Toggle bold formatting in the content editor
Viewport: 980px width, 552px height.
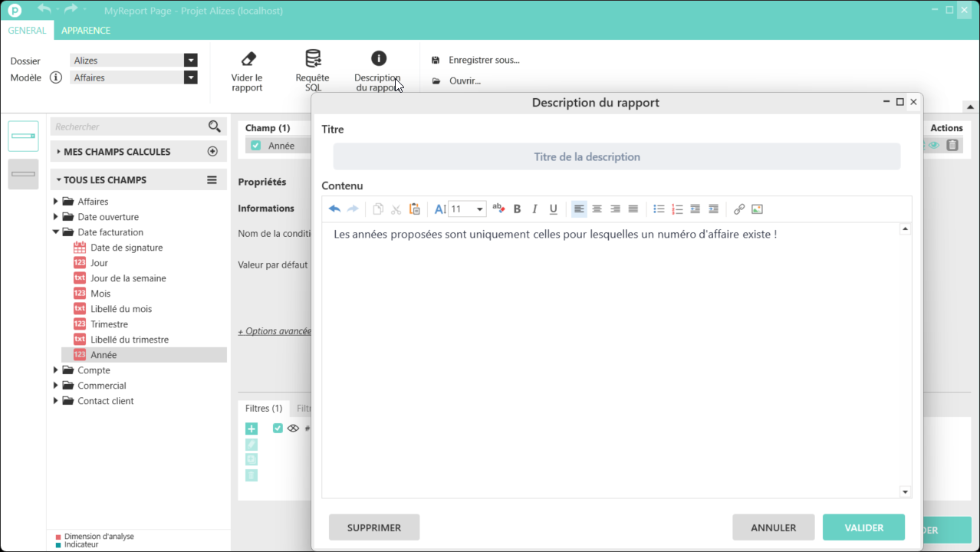pyautogui.click(x=517, y=209)
